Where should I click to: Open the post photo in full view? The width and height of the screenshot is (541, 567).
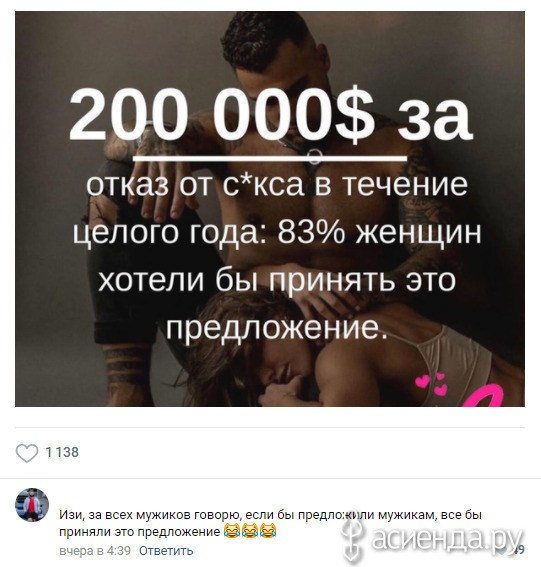pyautogui.click(x=270, y=209)
